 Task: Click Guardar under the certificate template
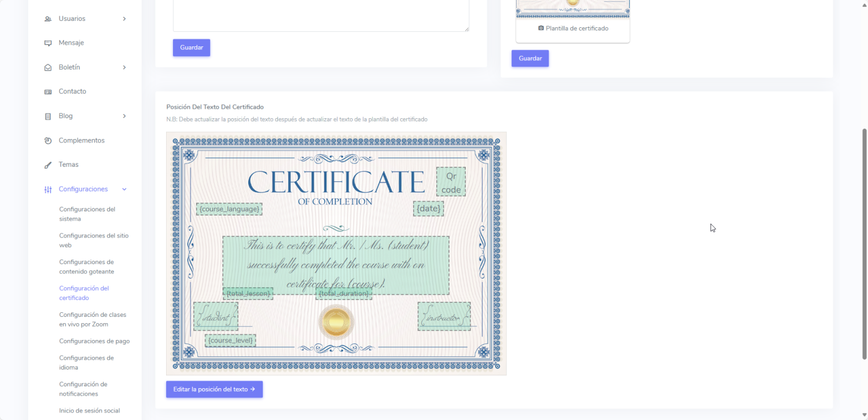[530, 59]
